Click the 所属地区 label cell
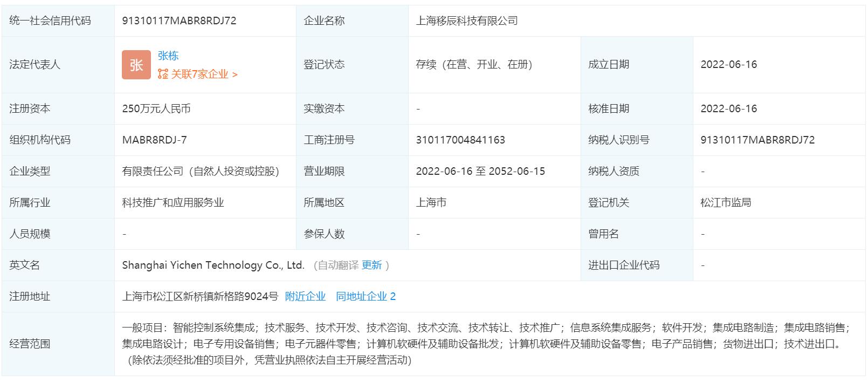 [352, 202]
